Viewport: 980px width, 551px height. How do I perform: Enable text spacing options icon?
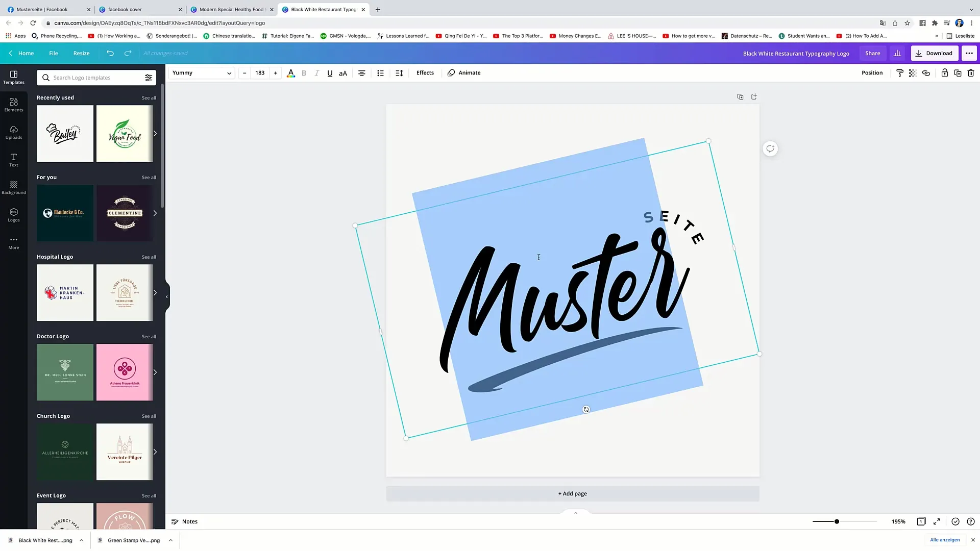pyautogui.click(x=400, y=72)
